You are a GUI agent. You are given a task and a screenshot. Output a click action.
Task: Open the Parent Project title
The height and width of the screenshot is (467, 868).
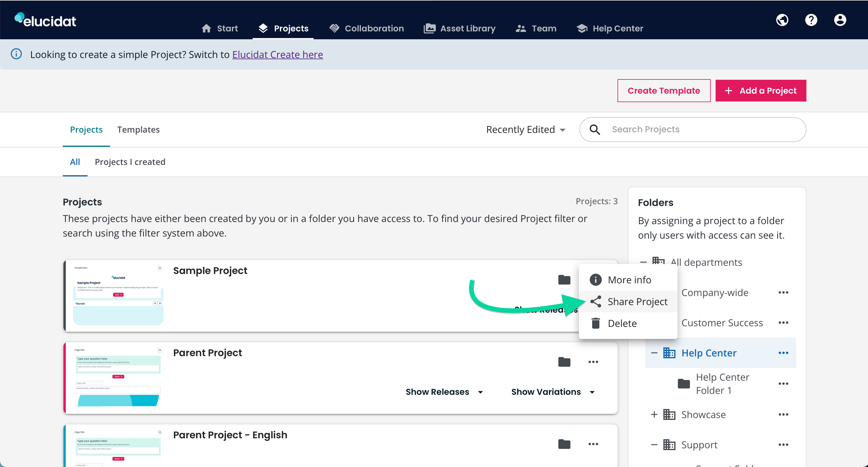click(207, 353)
